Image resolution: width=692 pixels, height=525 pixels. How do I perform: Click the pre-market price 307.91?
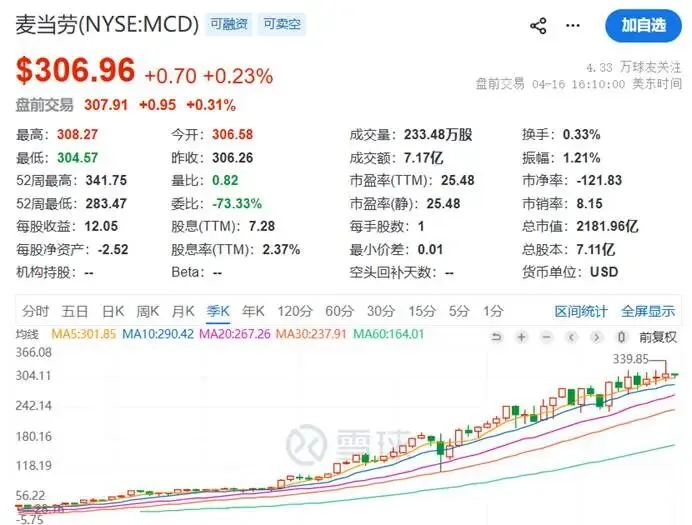pyautogui.click(x=106, y=105)
